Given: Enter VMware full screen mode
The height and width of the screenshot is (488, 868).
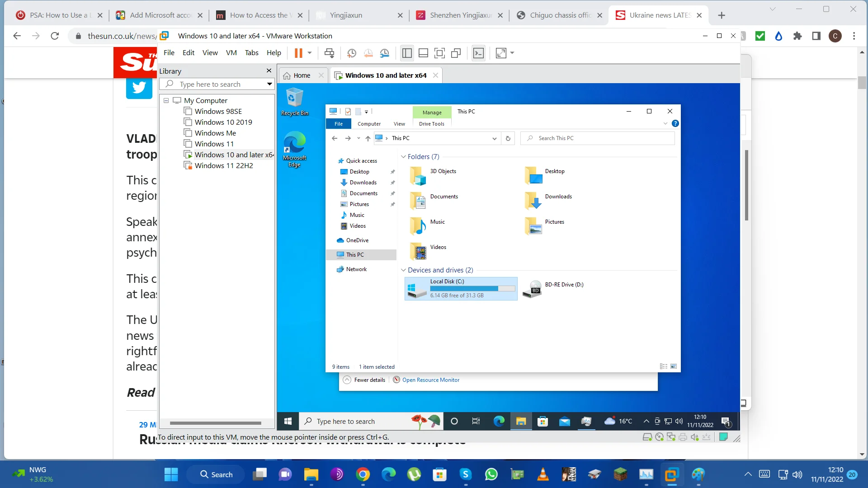Looking at the screenshot, I should pyautogui.click(x=439, y=53).
